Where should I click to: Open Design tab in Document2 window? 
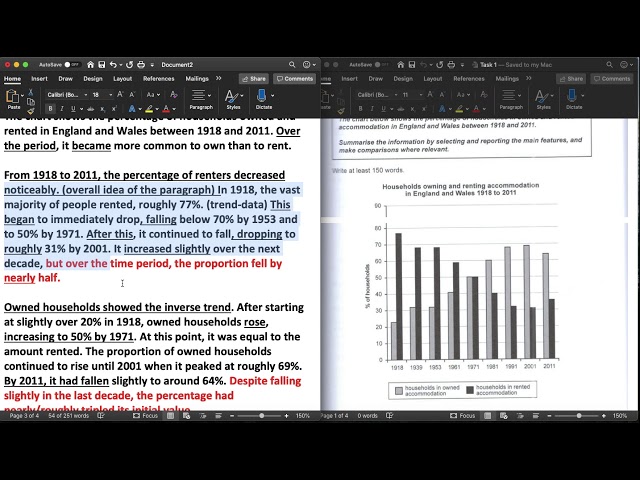[93, 78]
